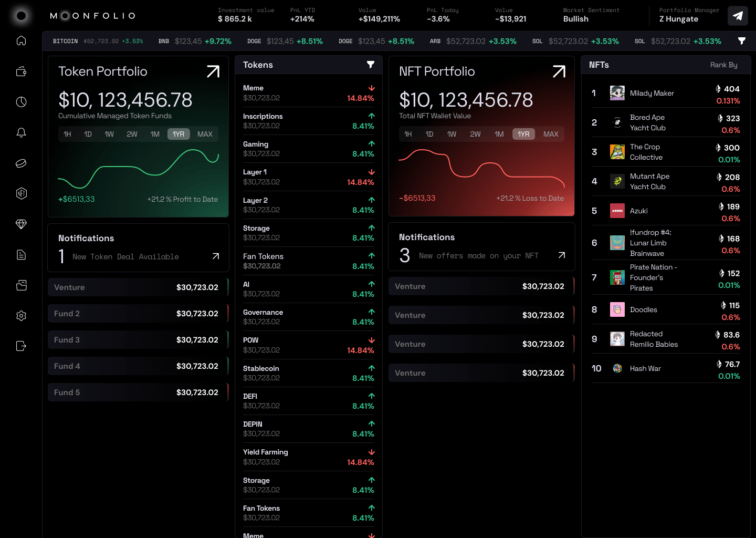Select 1W range in Token Portfolio

tap(109, 134)
